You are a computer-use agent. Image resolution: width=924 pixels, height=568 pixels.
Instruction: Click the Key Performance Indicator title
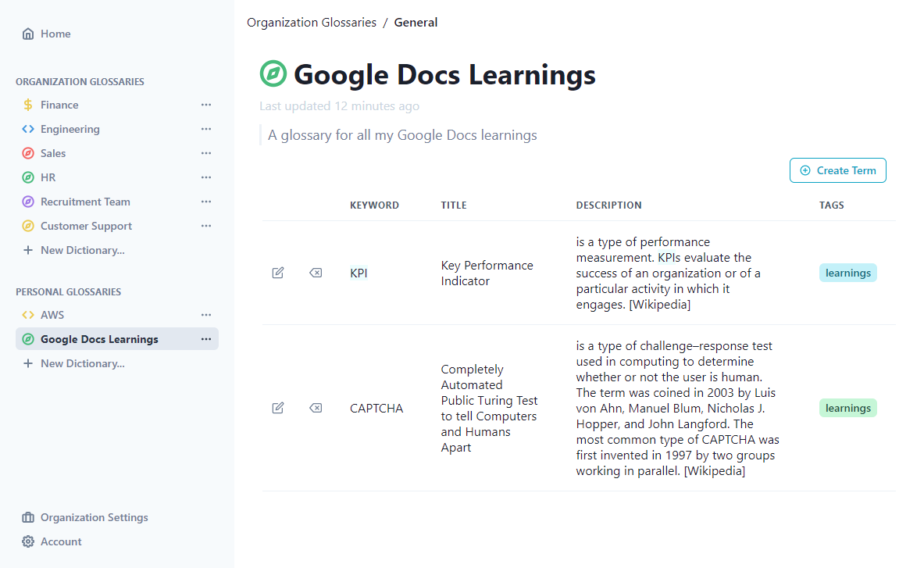(487, 273)
